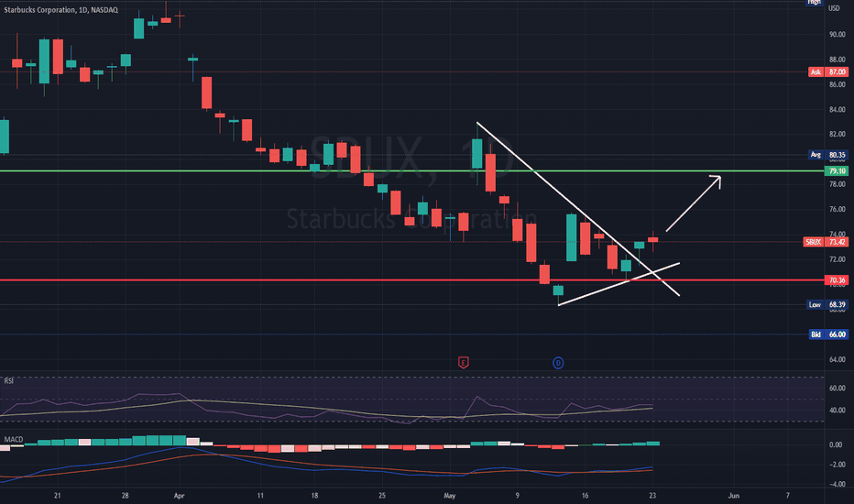
Task: Click the High label at top right
Action: [815, 2]
